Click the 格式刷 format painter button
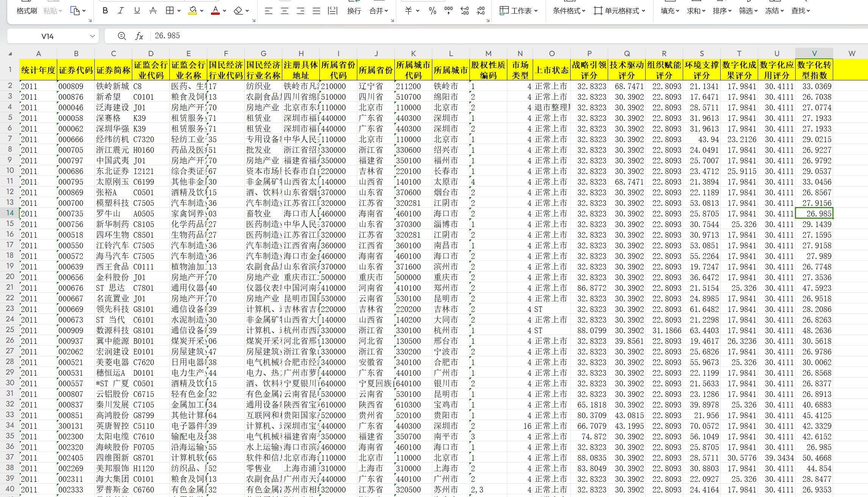Image resolution: width=868 pixels, height=497 pixels. coord(27,11)
